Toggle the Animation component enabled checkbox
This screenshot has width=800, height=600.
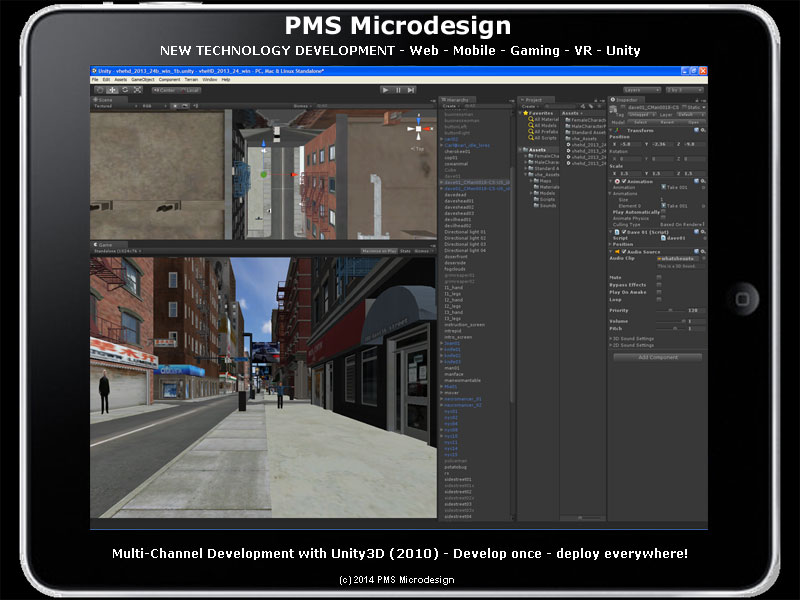tap(624, 181)
